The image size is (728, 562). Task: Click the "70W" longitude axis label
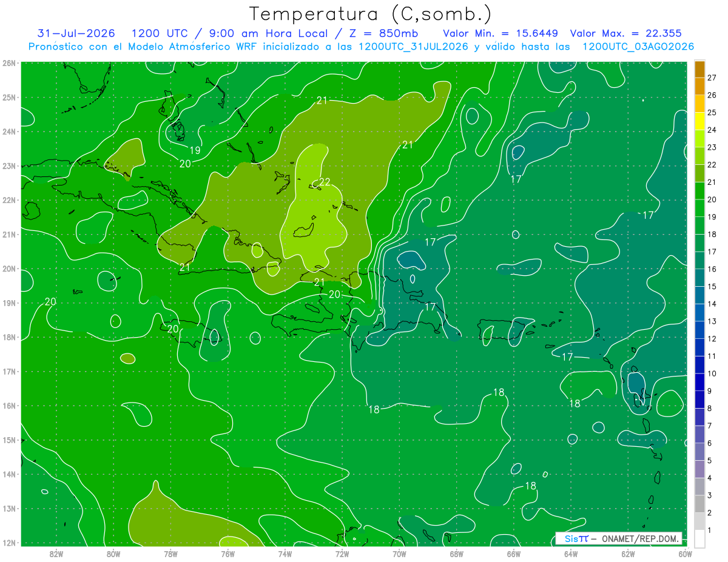coord(399,554)
